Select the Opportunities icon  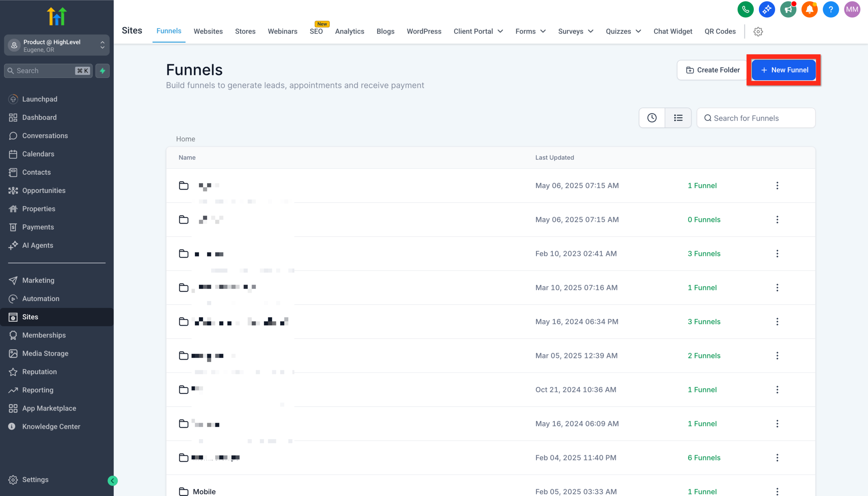[13, 191]
